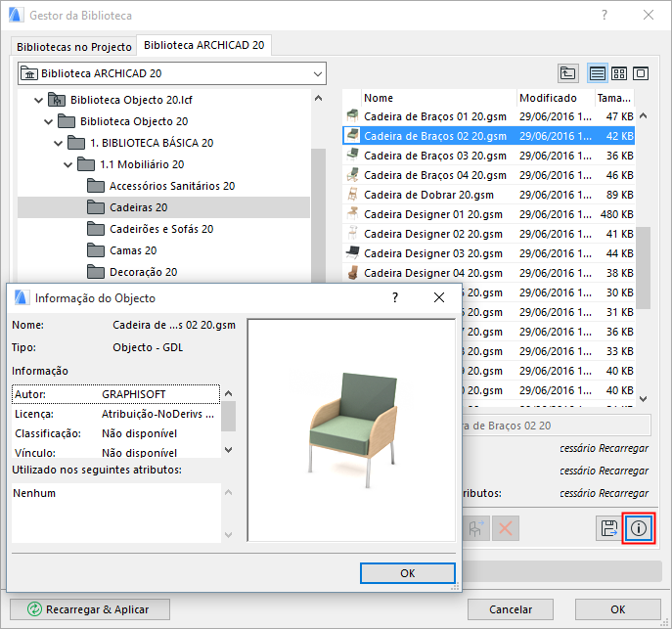Click the Recarregar & Aplicar button
This screenshot has width=672, height=629.
[90, 609]
